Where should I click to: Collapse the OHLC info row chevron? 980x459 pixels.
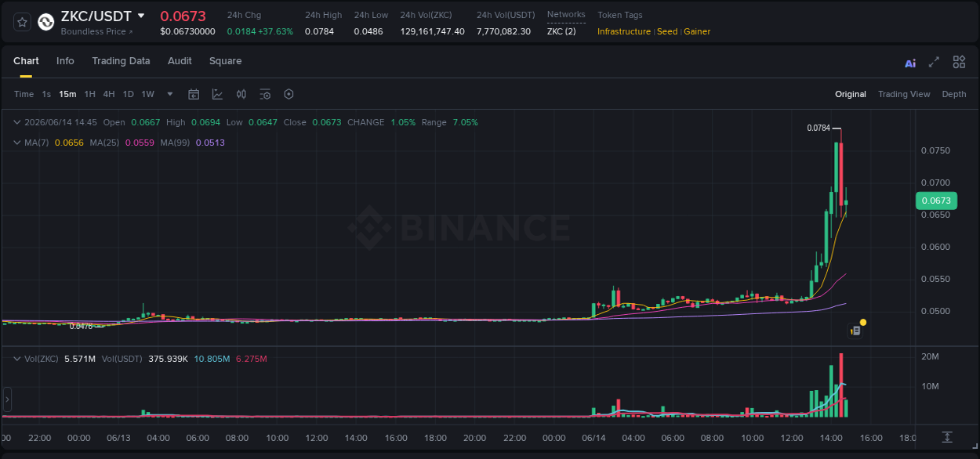(x=17, y=122)
